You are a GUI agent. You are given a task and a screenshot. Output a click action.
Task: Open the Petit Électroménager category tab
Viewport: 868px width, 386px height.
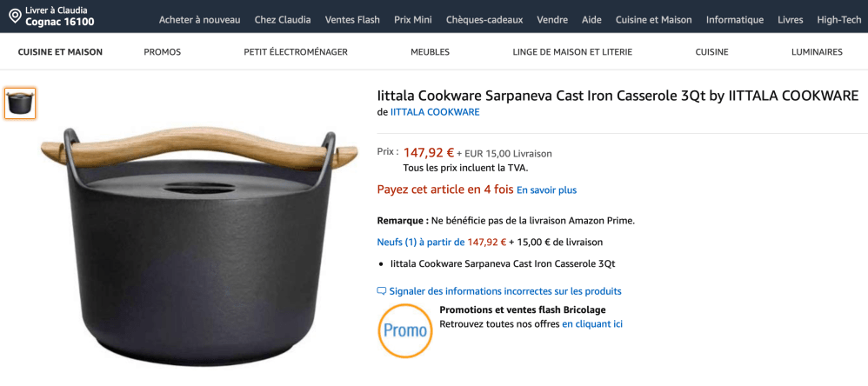(x=296, y=52)
